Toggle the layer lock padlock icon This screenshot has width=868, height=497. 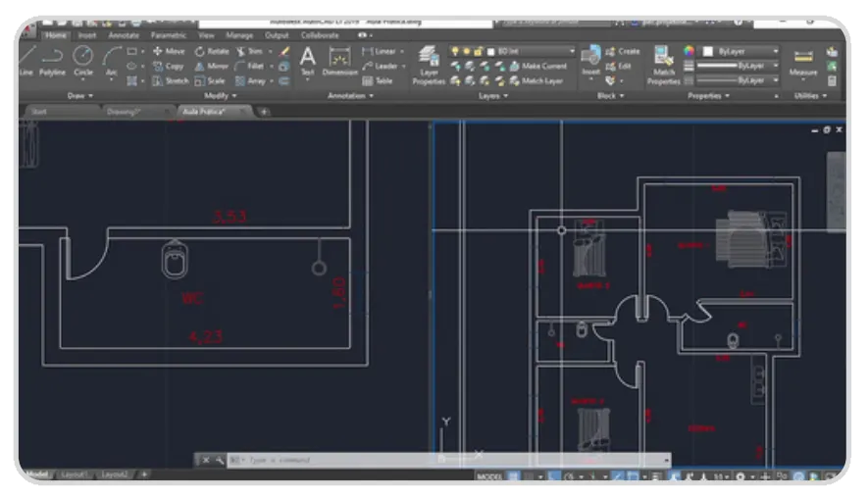point(479,52)
